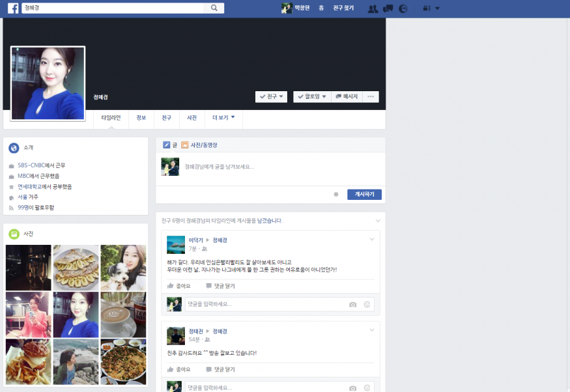Viewport: 570px width, 392px height.
Task: Toggle the 친구 friend status button
Action: [x=271, y=97]
